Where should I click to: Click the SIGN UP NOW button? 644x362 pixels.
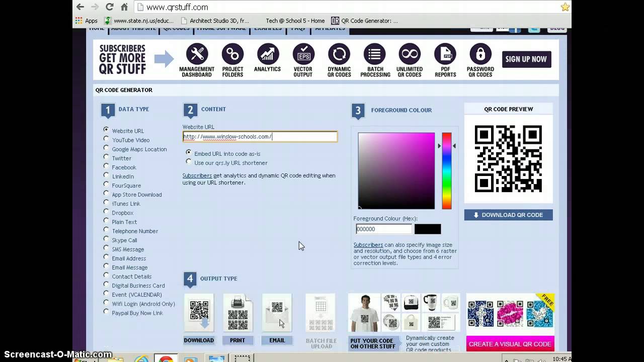click(526, 59)
